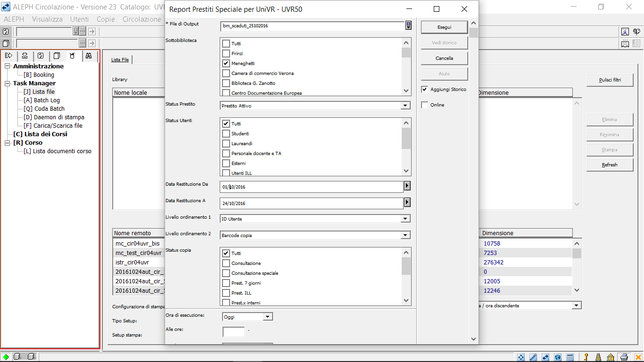The width and height of the screenshot is (644, 362).
Task: Click the golden key icon in status bar
Action: click(586, 357)
